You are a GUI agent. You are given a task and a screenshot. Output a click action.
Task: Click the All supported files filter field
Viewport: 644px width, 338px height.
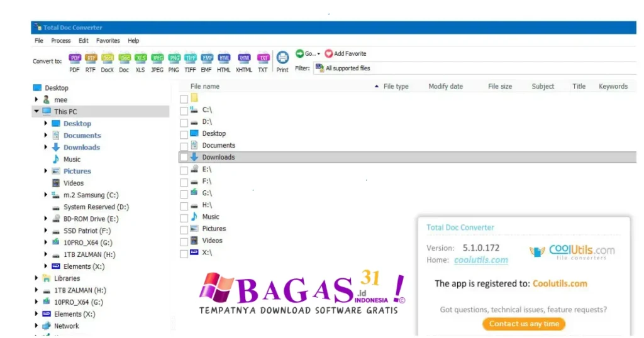pos(475,68)
